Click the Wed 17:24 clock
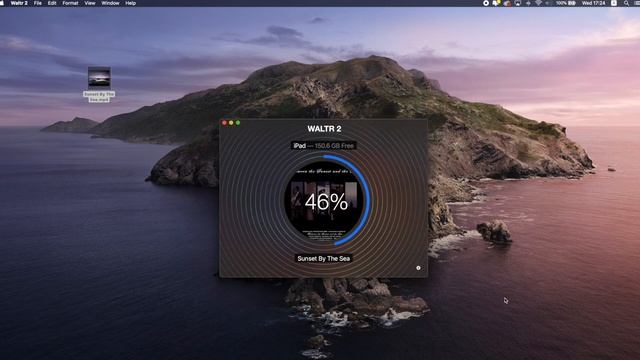Viewport: 640px width, 360px height. coord(593,3)
